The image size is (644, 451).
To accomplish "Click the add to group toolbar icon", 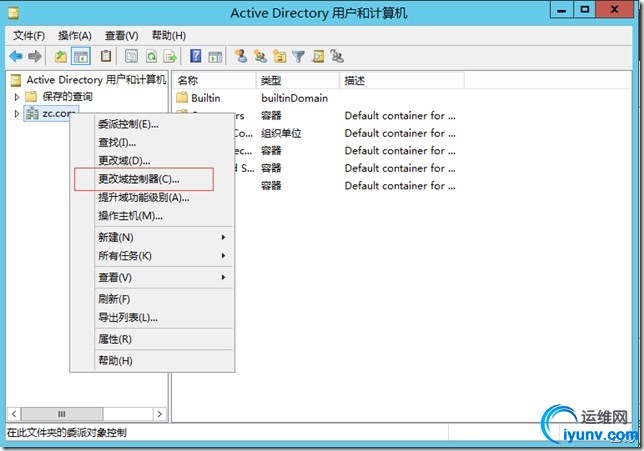I will tap(337, 56).
